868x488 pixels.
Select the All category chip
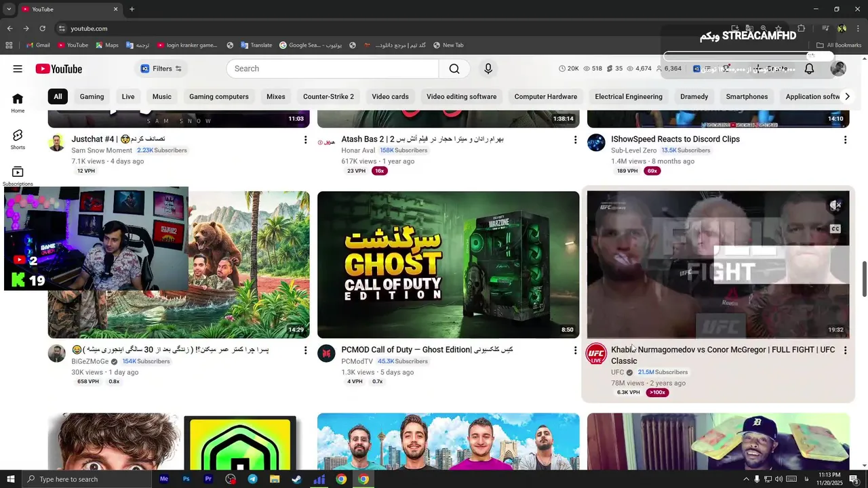[58, 96]
